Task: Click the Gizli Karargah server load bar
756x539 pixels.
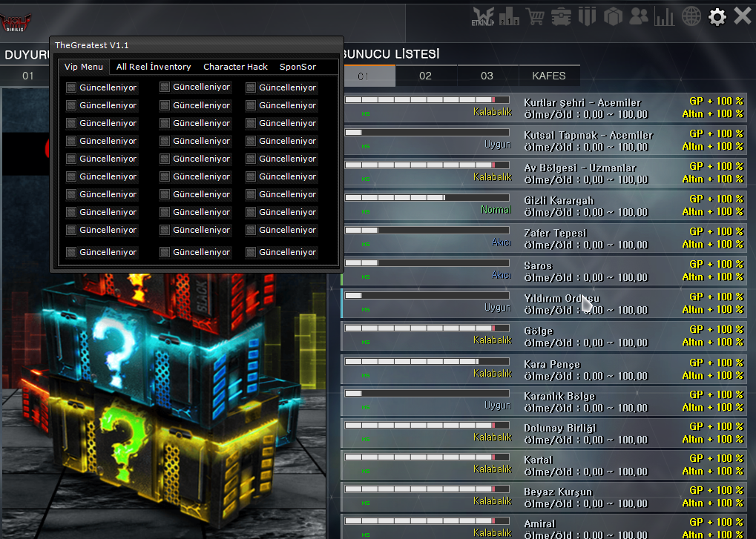Action: click(x=427, y=197)
